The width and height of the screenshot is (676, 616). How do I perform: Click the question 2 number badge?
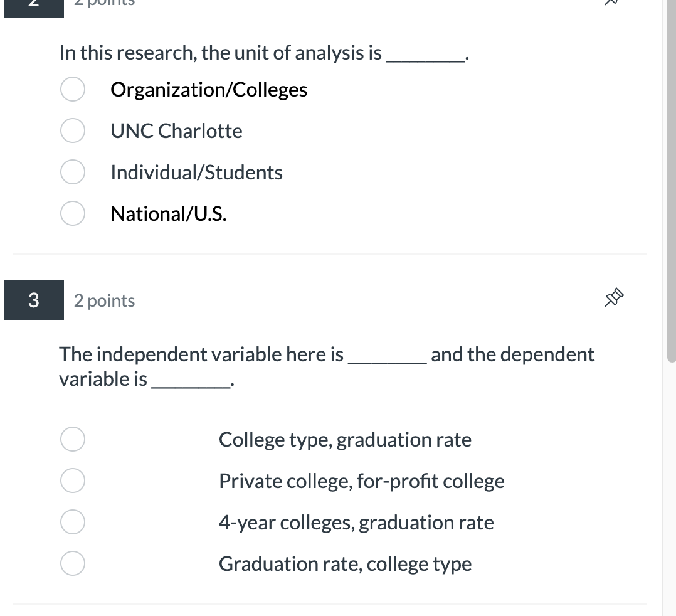coord(34,6)
